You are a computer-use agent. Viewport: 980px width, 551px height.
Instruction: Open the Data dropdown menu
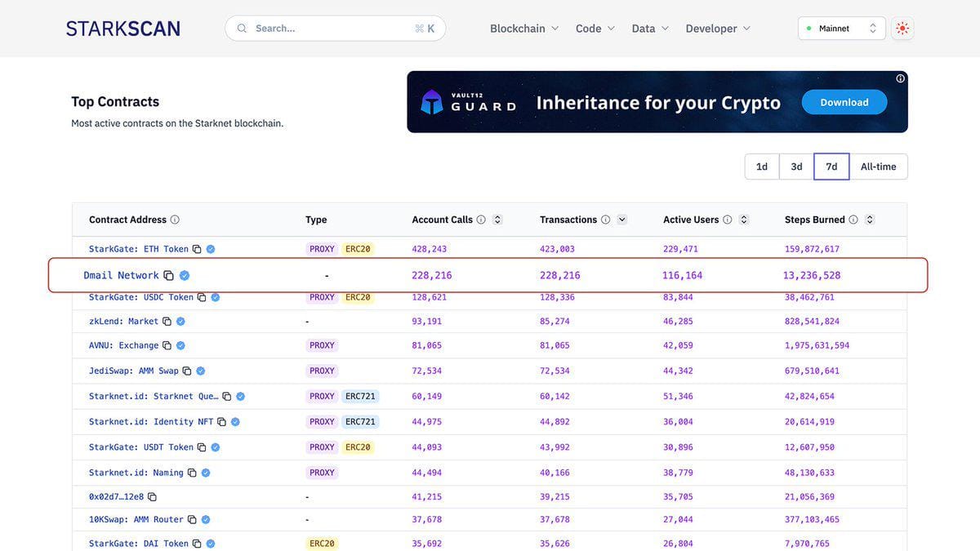[x=650, y=29]
